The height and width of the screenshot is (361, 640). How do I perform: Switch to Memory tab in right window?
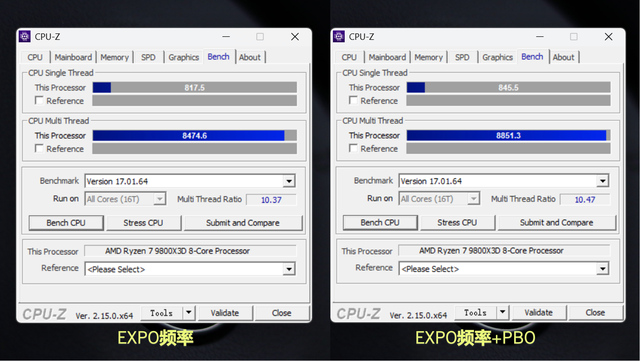429,57
